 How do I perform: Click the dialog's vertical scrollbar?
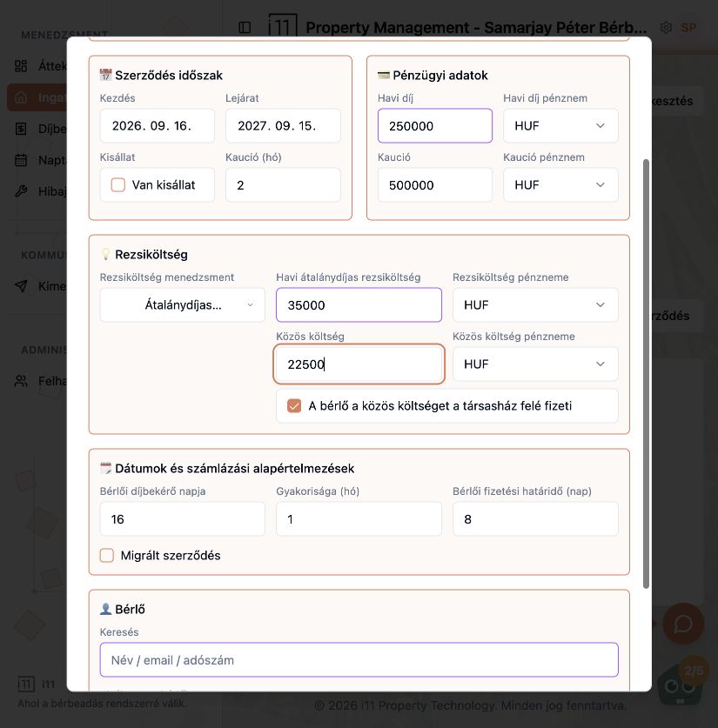646,374
